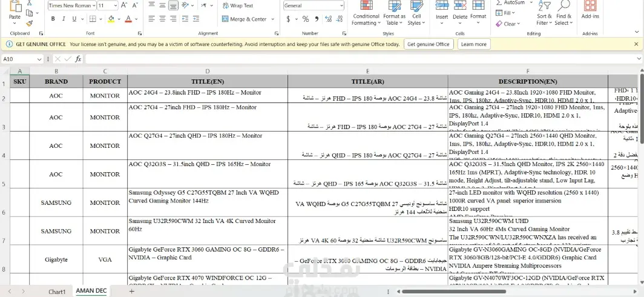Click the Accounting dollar format icon
This screenshot has height=297, width=644.
coord(288,19)
